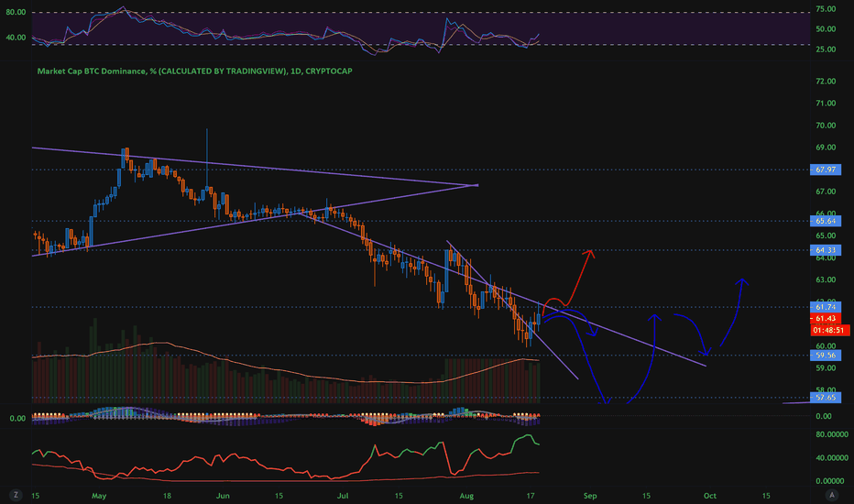Image resolution: width=854 pixels, height=504 pixels.
Task: Click the 71.00 price axis value
Action: [826, 103]
